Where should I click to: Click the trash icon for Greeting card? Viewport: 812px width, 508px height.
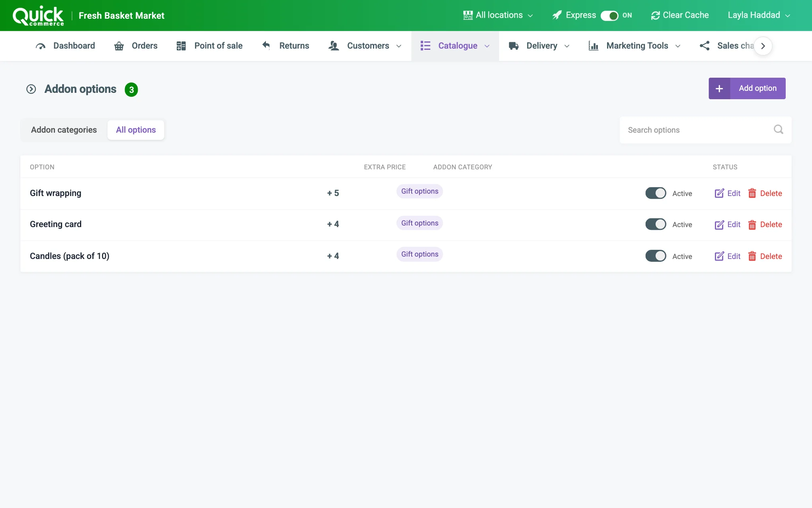752,225
